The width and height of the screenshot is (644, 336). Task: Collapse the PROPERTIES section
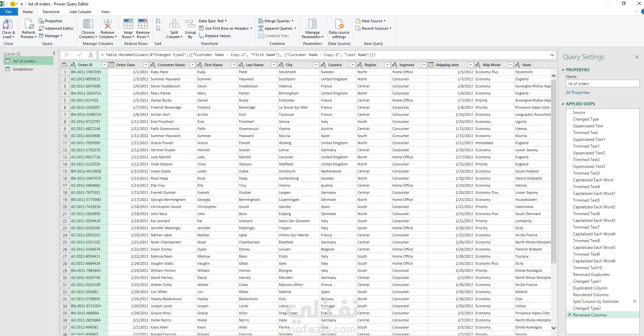pyautogui.click(x=563, y=70)
